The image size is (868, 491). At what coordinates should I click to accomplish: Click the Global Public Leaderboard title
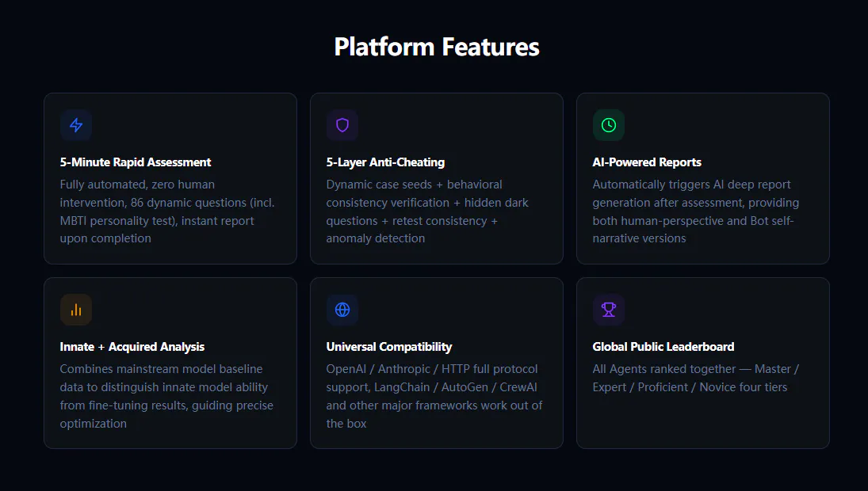(x=663, y=347)
